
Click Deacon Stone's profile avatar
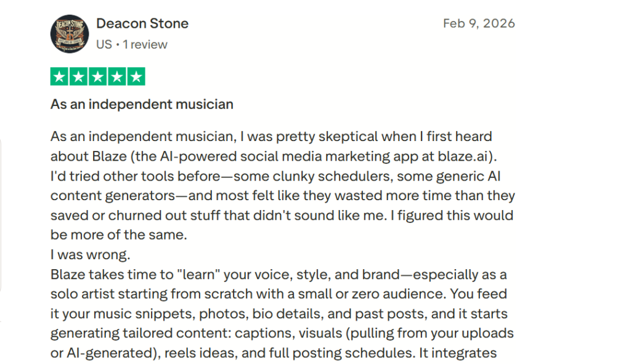pos(70,34)
